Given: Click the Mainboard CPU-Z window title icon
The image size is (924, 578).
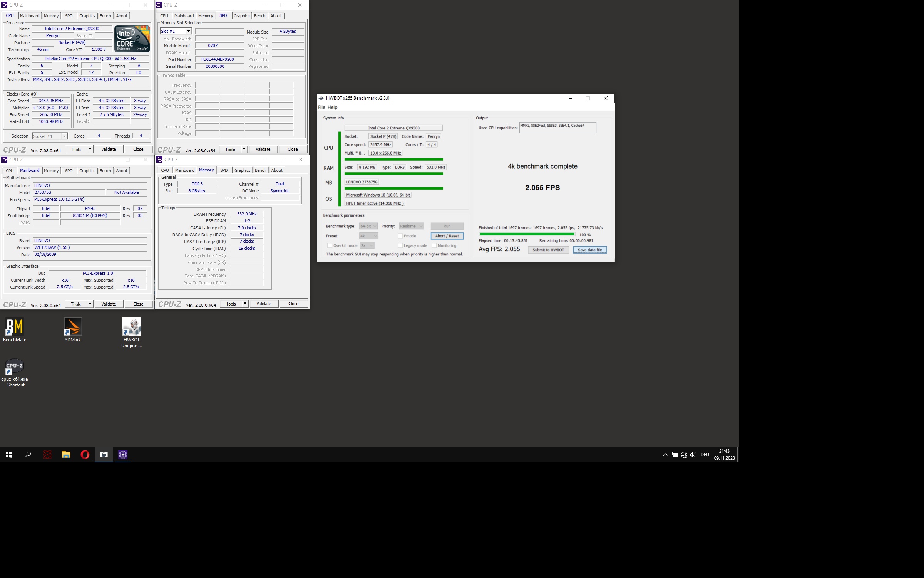Looking at the screenshot, I should tap(4, 160).
